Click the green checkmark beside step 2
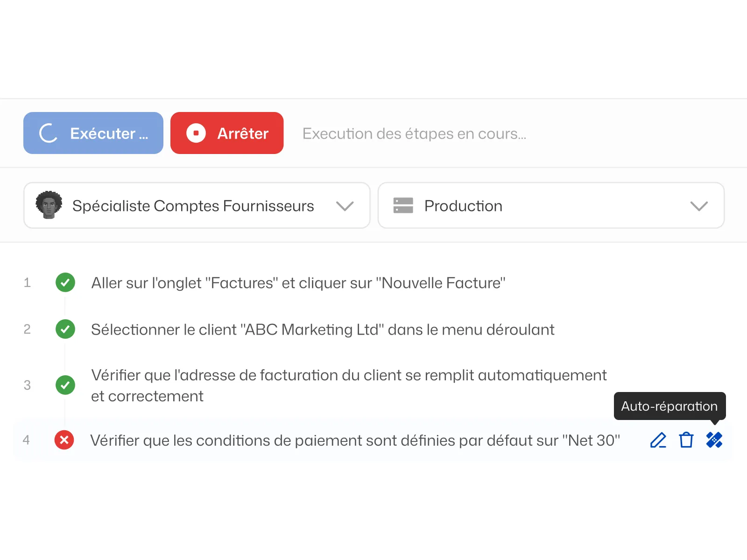Image resolution: width=747 pixels, height=560 pixels. tap(65, 329)
